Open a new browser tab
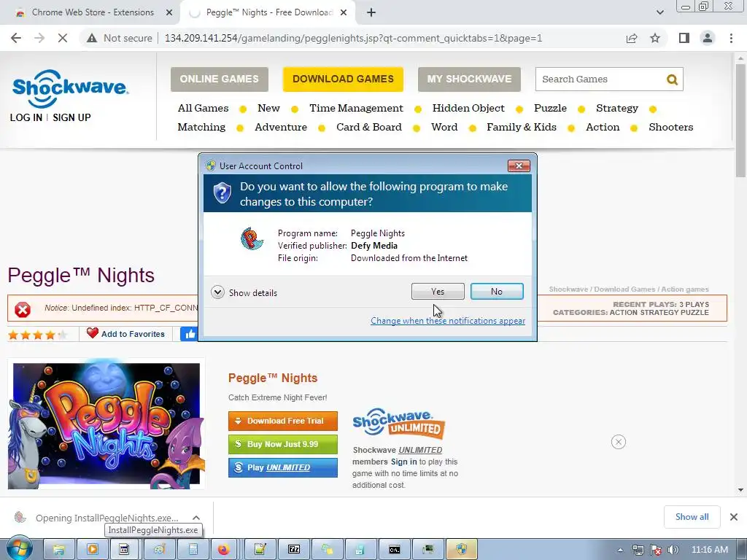Image resolution: width=747 pixels, height=560 pixels. [371, 12]
